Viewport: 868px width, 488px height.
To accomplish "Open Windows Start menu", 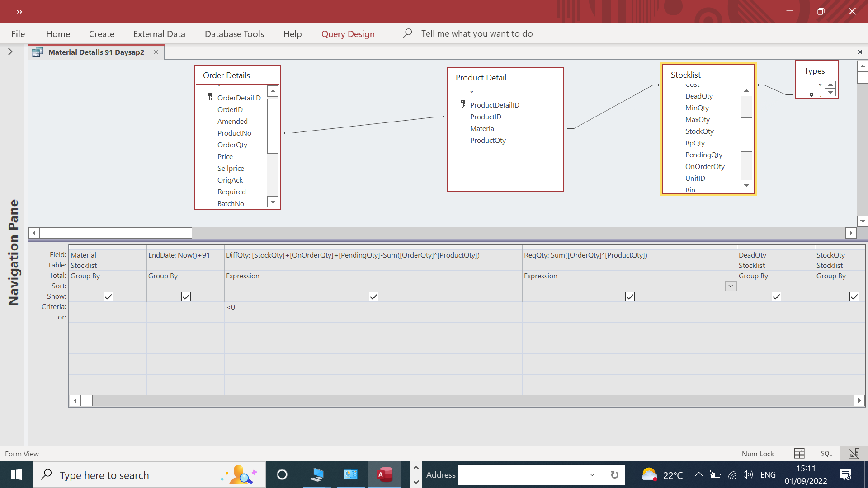I will point(16,474).
